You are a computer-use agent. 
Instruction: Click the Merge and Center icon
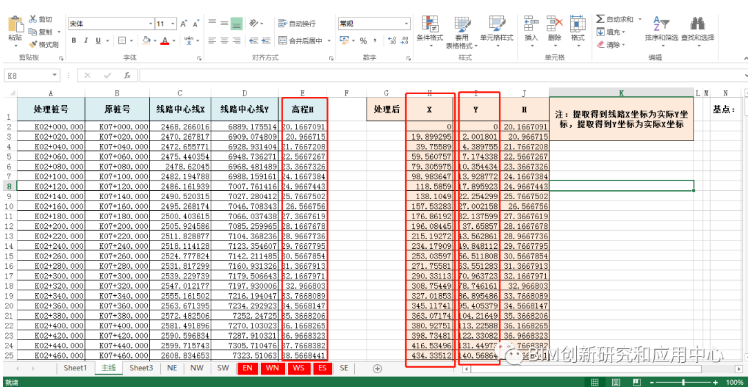(x=282, y=41)
